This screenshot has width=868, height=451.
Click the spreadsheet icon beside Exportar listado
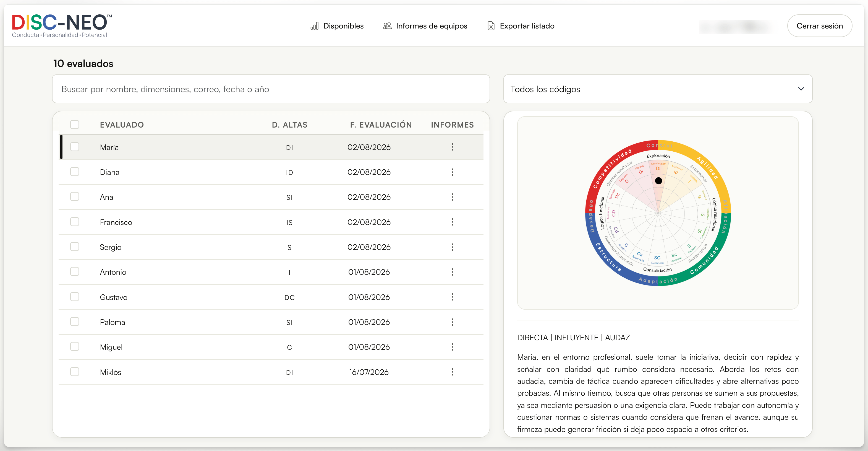491,26
